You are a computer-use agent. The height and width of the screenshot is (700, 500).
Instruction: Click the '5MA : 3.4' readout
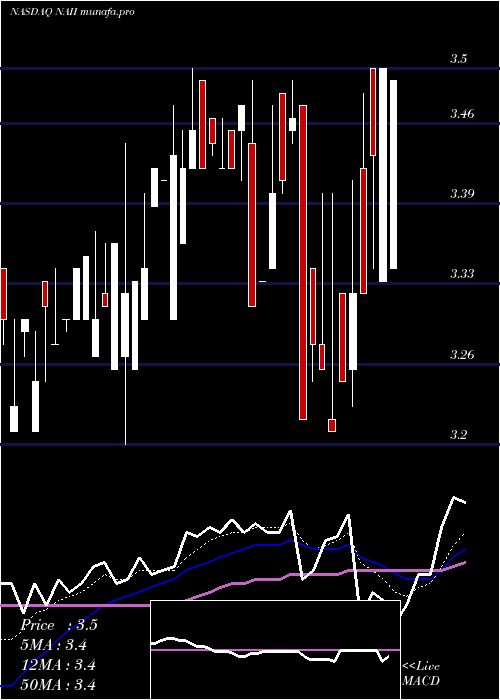click(54, 645)
